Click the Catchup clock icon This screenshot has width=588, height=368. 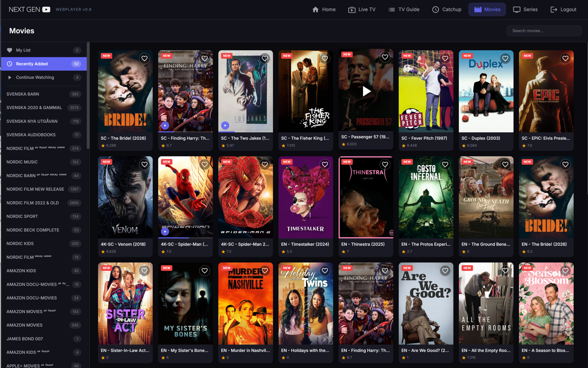(435, 9)
